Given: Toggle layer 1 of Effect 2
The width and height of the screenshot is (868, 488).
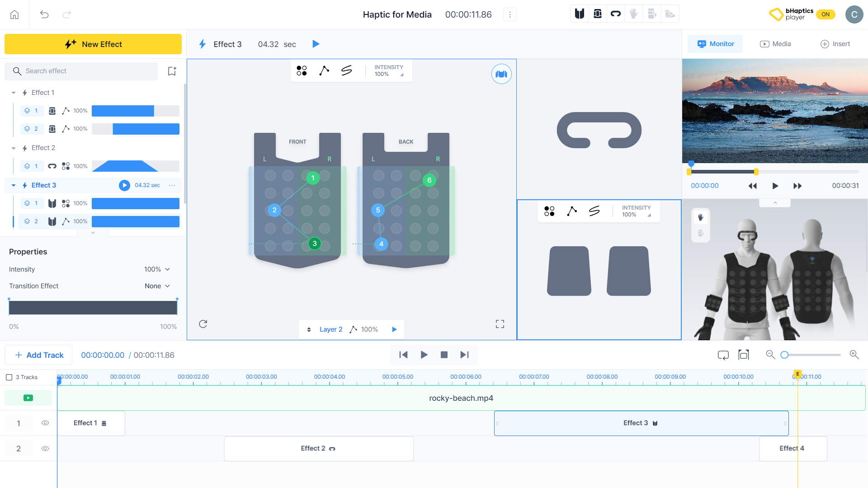Looking at the screenshot, I should [x=32, y=166].
